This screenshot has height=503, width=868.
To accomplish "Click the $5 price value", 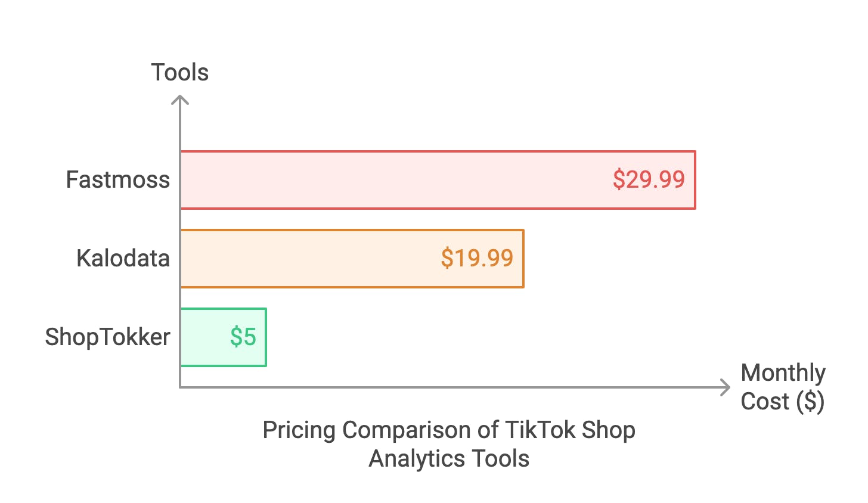I will click(x=243, y=337).
